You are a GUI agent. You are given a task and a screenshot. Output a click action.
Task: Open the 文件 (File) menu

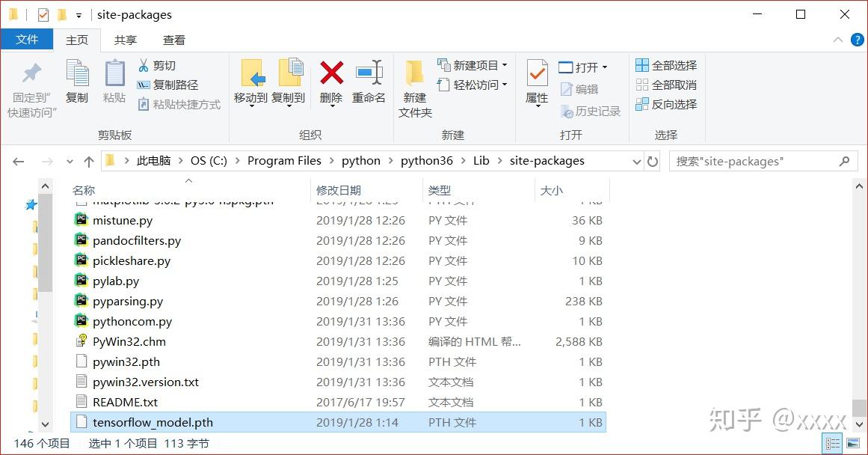[27, 40]
